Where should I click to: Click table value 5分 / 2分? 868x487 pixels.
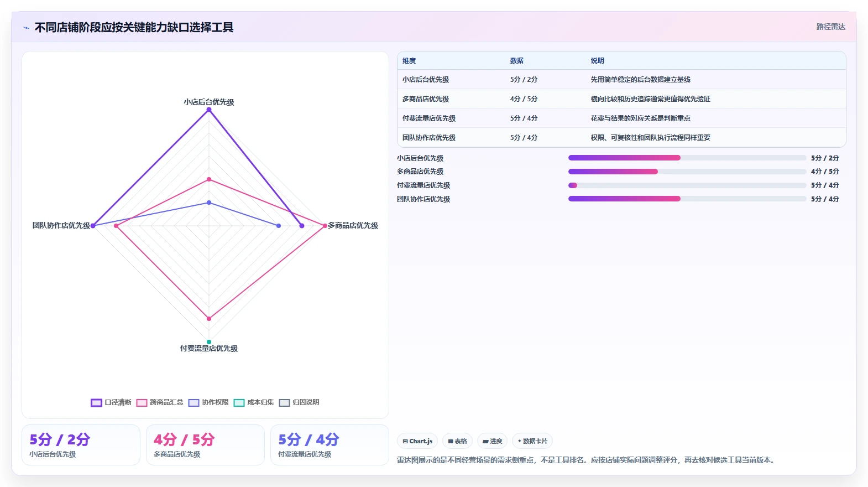(x=524, y=80)
